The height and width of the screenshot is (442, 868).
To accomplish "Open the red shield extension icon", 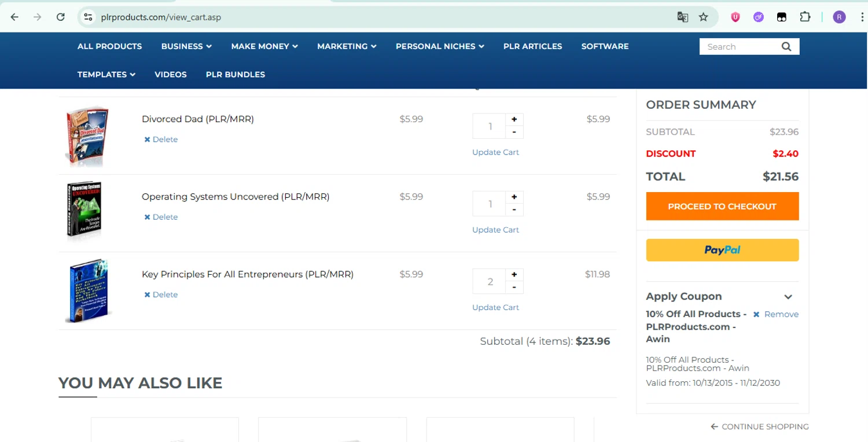I will [735, 17].
